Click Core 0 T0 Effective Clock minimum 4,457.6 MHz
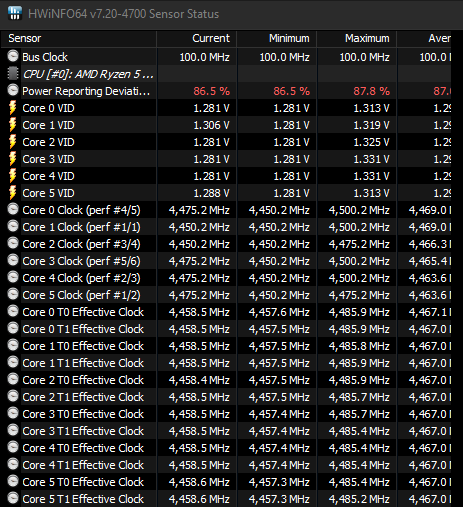 pyautogui.click(x=279, y=312)
